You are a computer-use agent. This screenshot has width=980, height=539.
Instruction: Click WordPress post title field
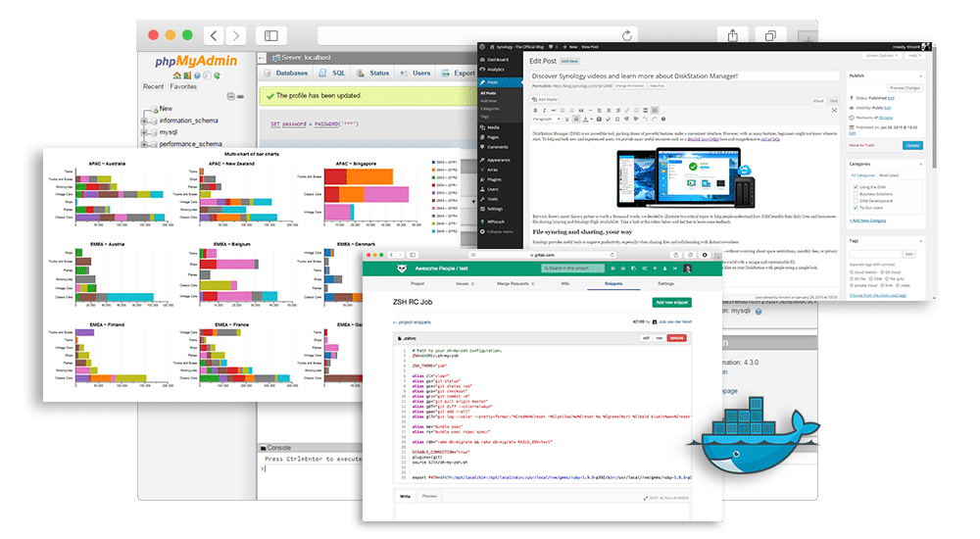point(684,75)
